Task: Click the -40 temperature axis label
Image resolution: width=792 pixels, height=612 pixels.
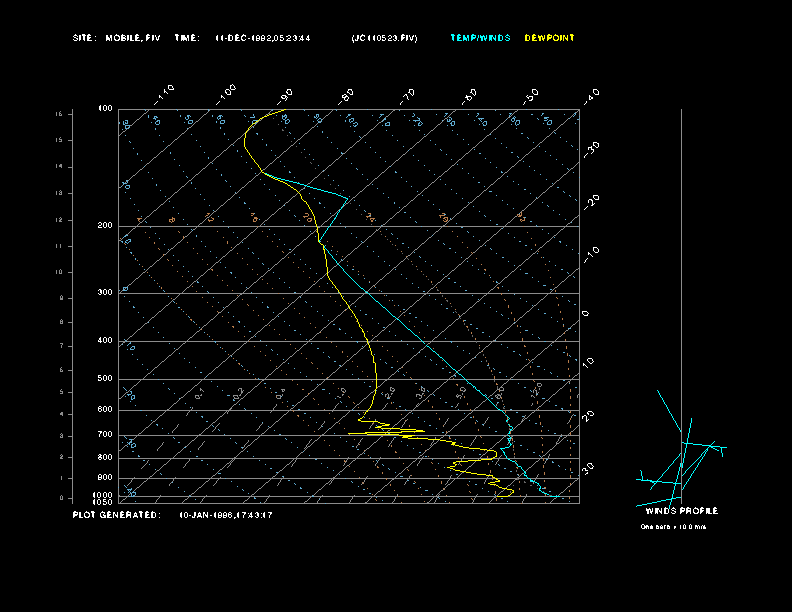Action: 592,96
